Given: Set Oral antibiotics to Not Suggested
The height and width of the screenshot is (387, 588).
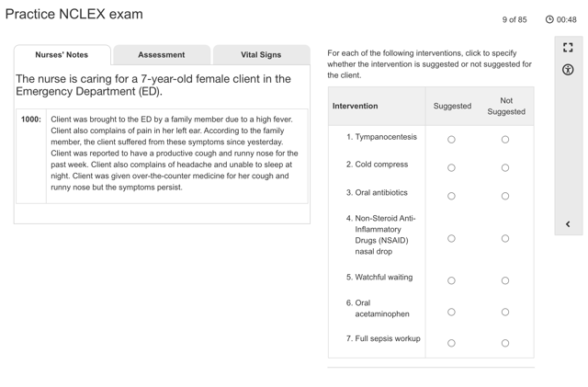Looking at the screenshot, I should pos(505,196).
